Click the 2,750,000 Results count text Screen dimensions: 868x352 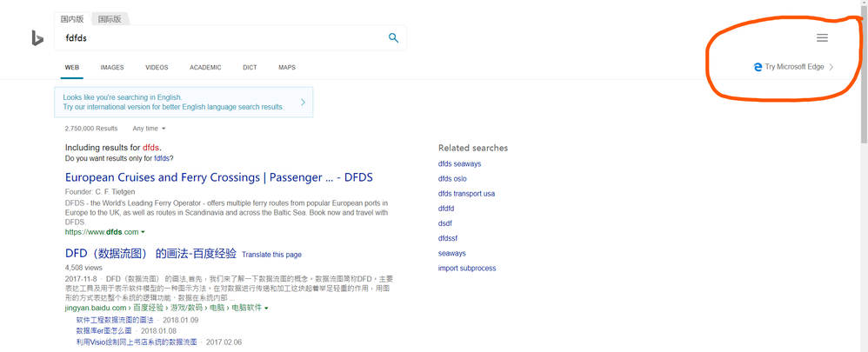[90, 129]
